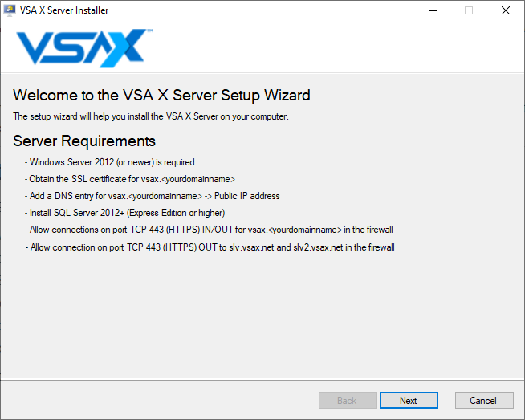This screenshot has height=420, width=525.
Task: Click the 'VSA X Server Installer' title text
Action: [x=64, y=10]
